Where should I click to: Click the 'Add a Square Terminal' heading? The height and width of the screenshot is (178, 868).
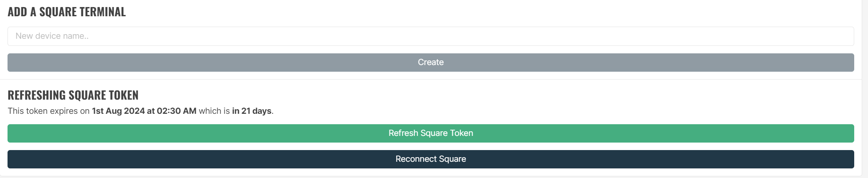[66, 12]
